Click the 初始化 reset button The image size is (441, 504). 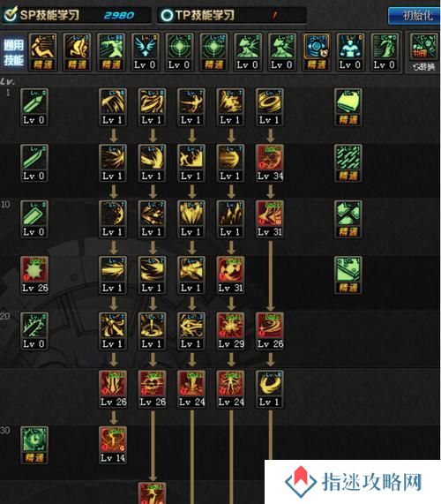pos(414,15)
